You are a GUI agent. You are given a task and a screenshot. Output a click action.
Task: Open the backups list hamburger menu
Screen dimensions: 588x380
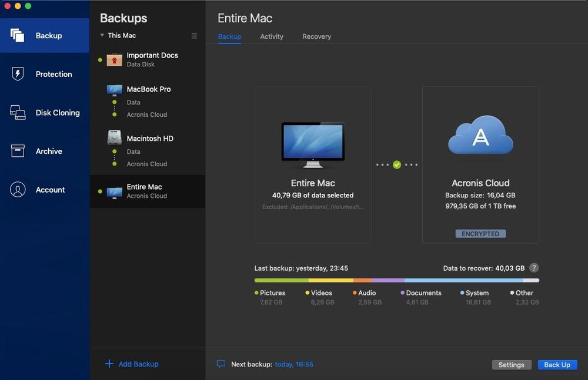(194, 36)
